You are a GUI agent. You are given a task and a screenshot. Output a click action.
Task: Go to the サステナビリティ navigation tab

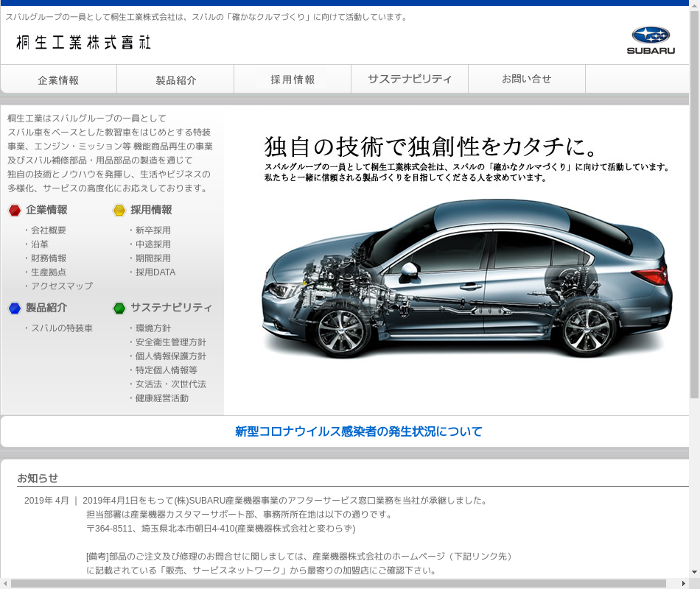pos(410,80)
